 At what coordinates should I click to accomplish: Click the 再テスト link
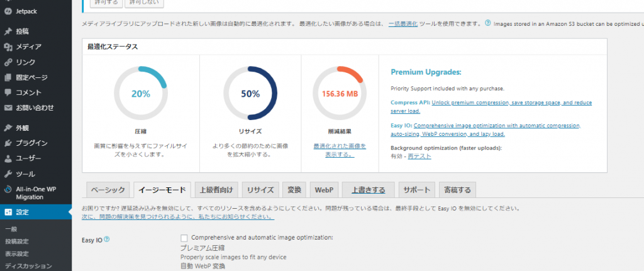419,157
